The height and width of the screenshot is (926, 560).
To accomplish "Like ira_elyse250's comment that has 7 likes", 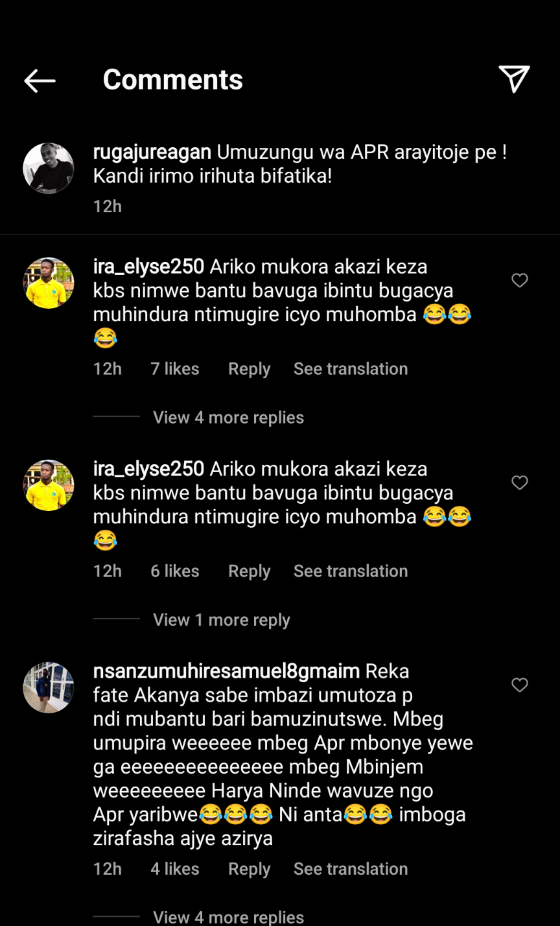I will 520,280.
